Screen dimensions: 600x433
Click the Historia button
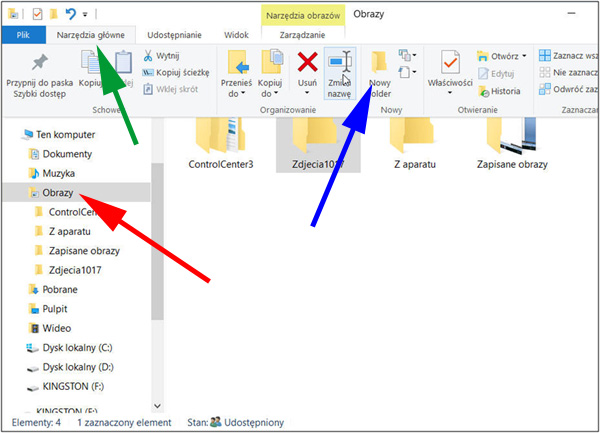[499, 91]
